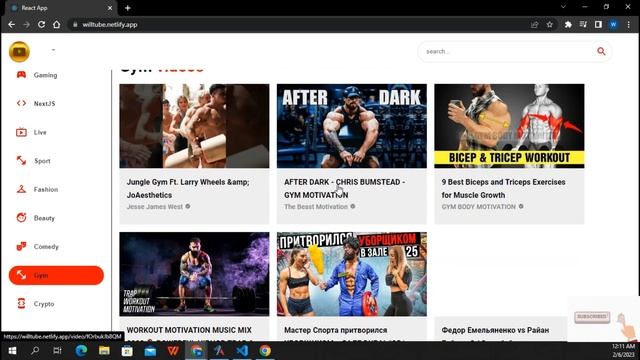Open Jungle Gym Ft. Larry Wheels title
The image size is (640, 360).
pyautogui.click(x=188, y=188)
